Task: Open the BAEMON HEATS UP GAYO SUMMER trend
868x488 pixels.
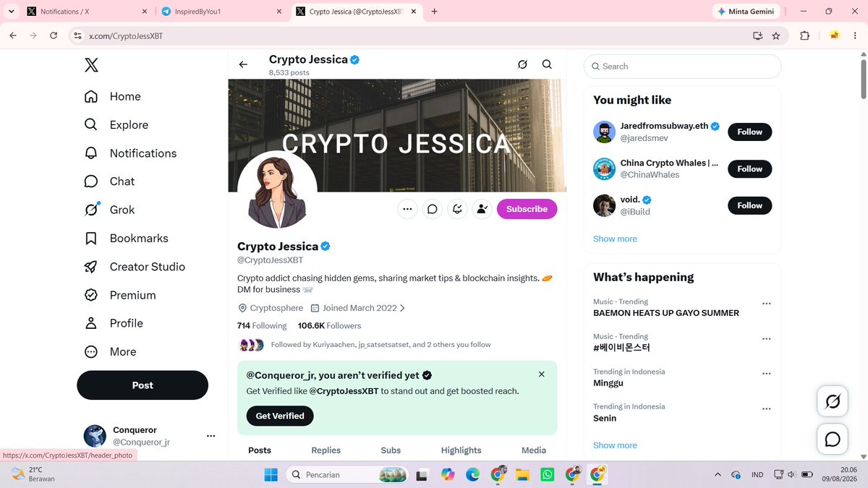Action: (666, 313)
